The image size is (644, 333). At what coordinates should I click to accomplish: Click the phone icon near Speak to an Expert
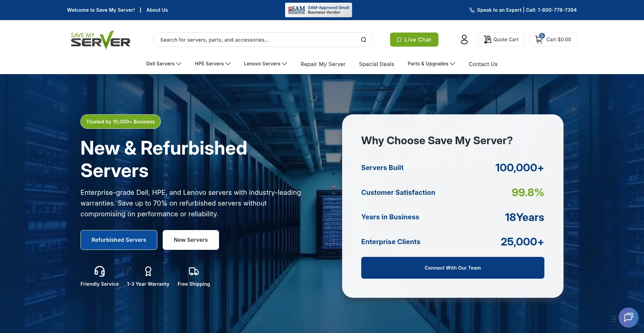point(472,10)
